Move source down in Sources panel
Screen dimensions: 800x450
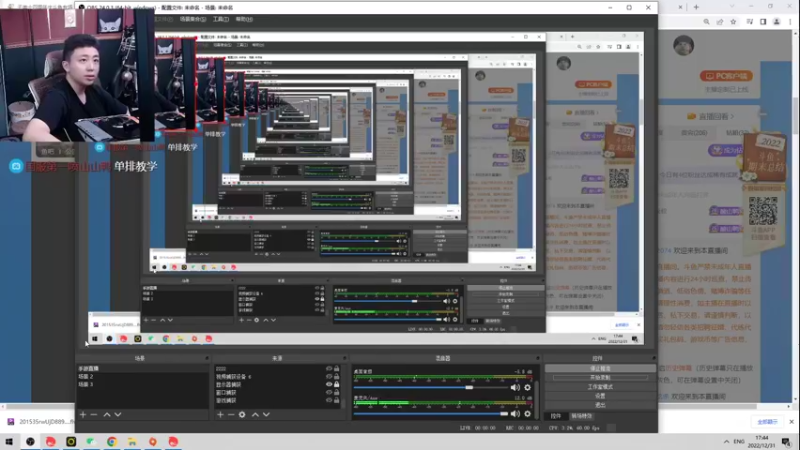click(x=266, y=415)
